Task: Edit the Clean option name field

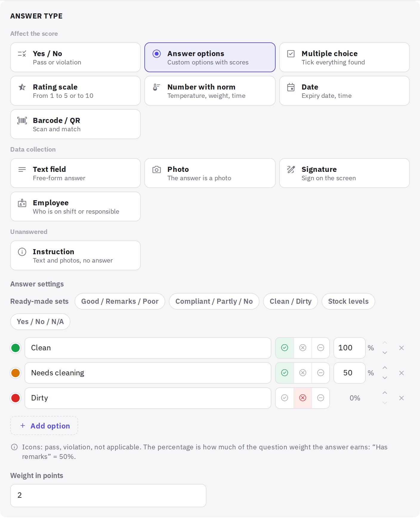Action: pos(148,348)
